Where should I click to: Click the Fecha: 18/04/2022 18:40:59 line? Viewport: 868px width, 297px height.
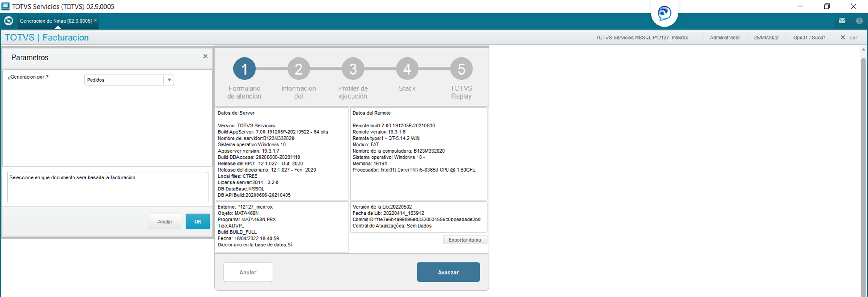(x=248, y=238)
